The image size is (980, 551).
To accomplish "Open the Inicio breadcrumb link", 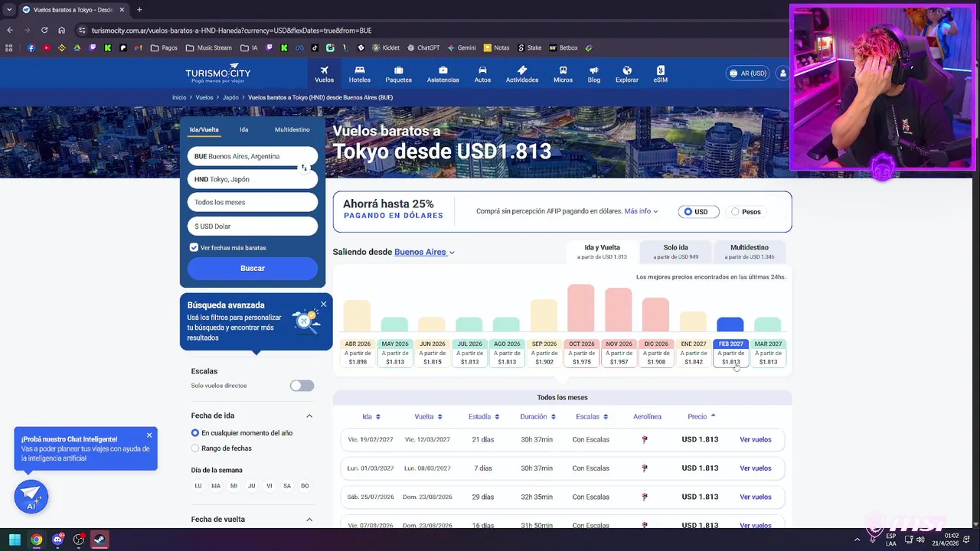I will coord(179,97).
